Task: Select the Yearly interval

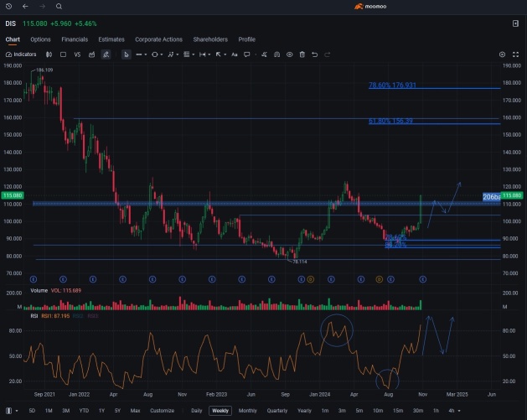Action: 304,411
